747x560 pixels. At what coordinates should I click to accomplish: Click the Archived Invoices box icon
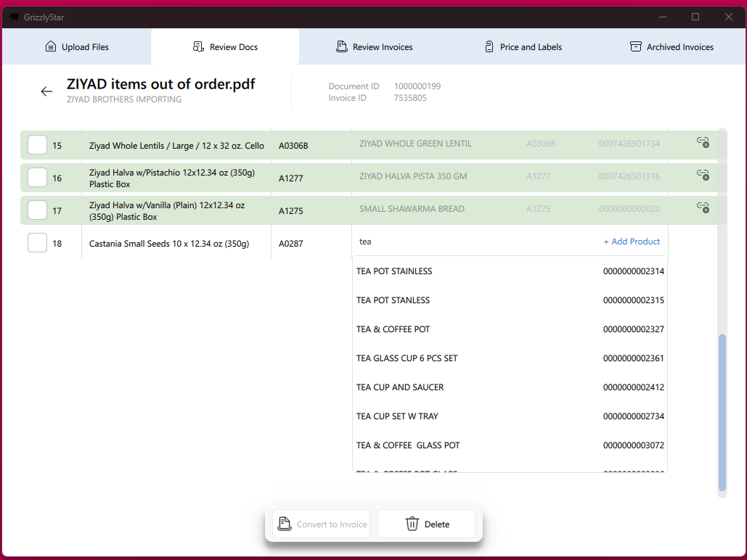(635, 46)
